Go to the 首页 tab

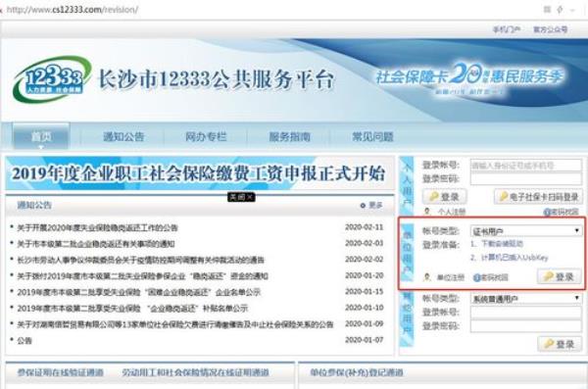tap(41, 136)
